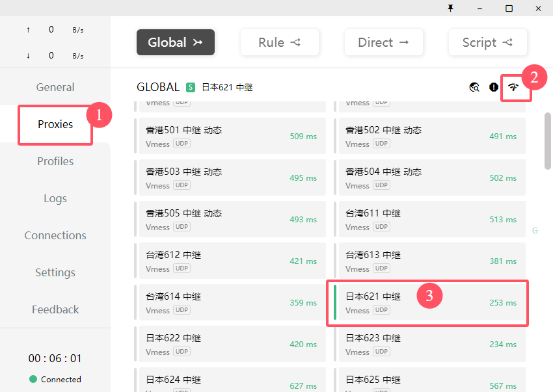This screenshot has width=553, height=392.
Task: Click the upload arrow icon
Action: click(x=28, y=30)
